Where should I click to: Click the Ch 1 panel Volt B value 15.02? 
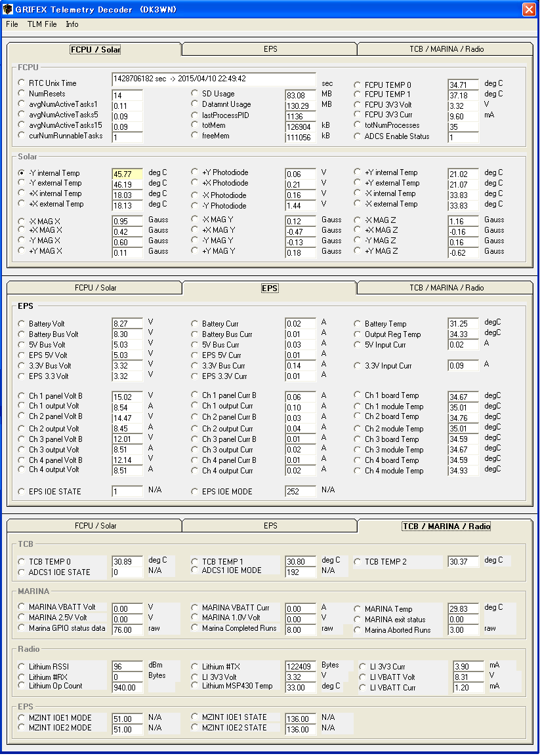point(127,397)
